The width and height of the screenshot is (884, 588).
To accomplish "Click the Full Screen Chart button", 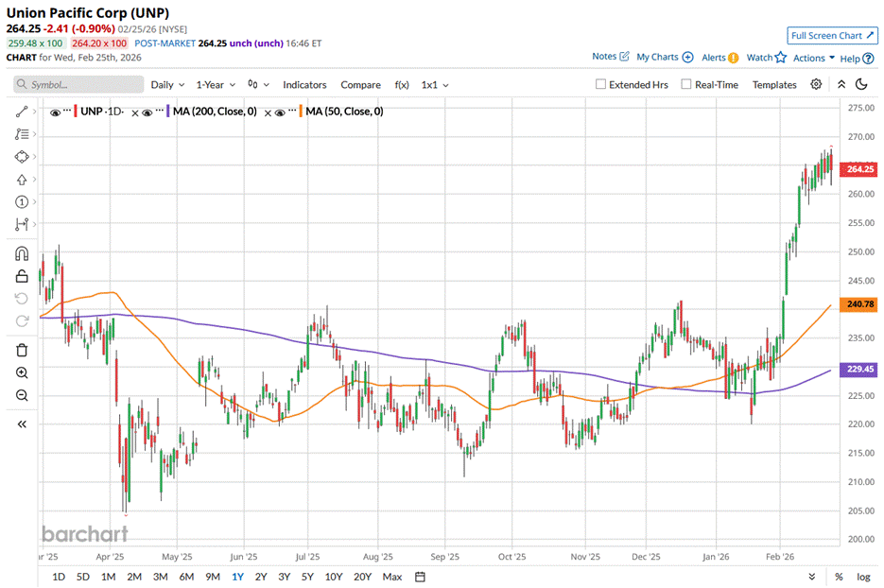I will click(x=832, y=35).
